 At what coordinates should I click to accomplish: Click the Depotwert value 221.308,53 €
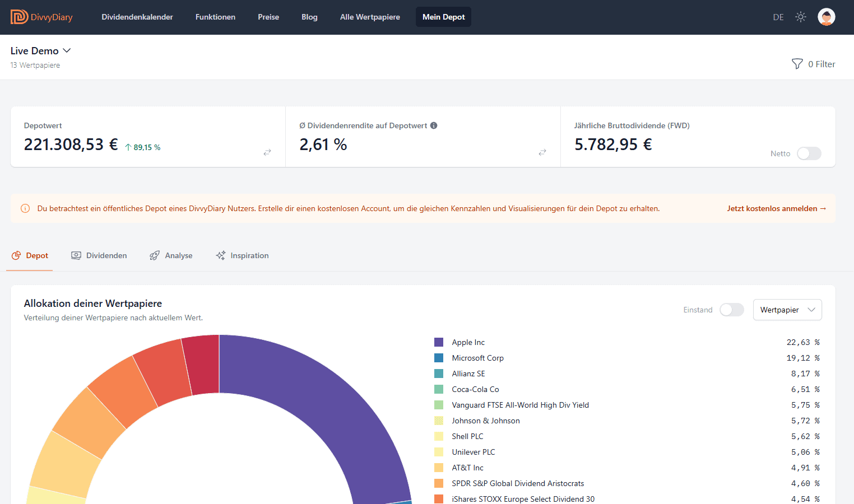point(71,144)
